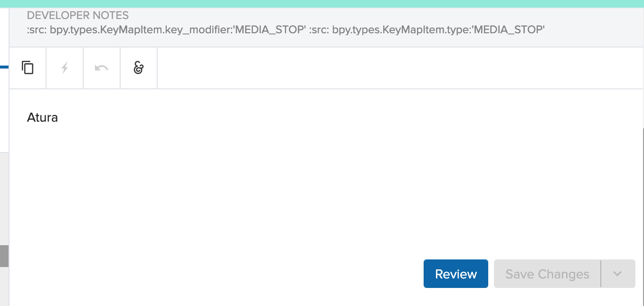The image size is (644, 306).
Task: Click the Review button
Action: point(456,274)
